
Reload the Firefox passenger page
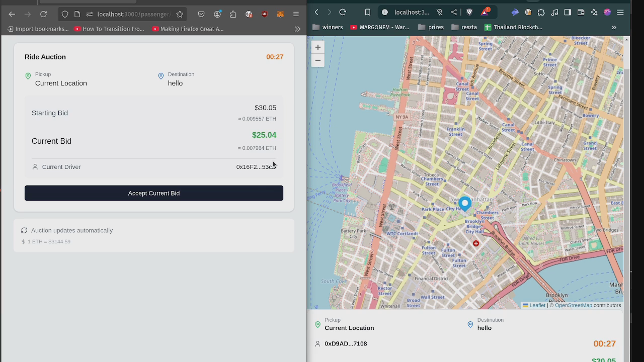pos(44,14)
